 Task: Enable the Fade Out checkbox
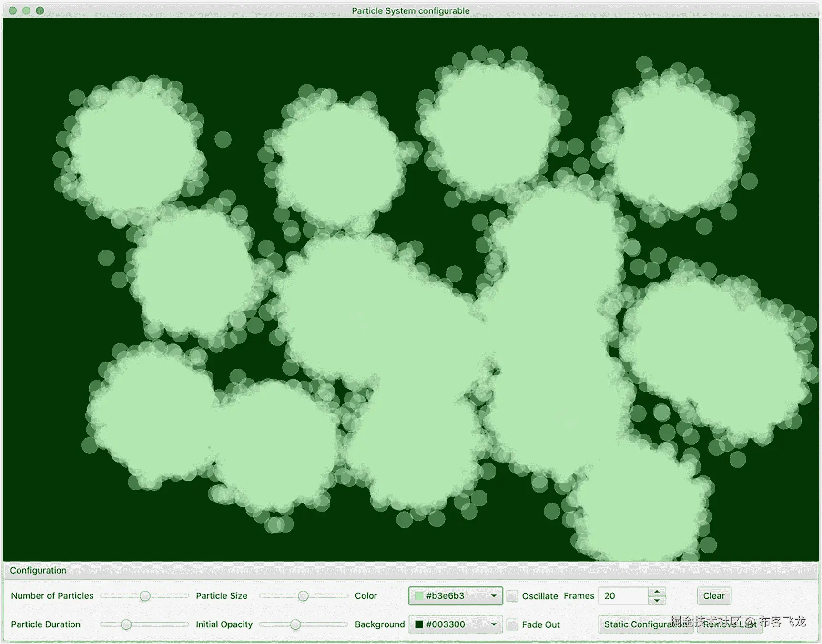tap(512, 624)
